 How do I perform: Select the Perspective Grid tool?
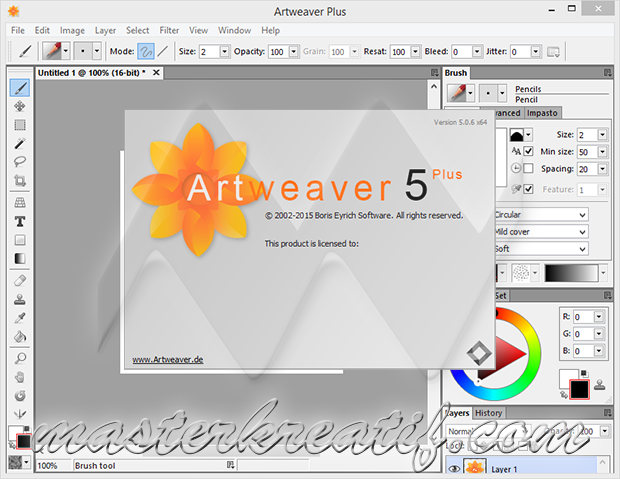click(20, 203)
